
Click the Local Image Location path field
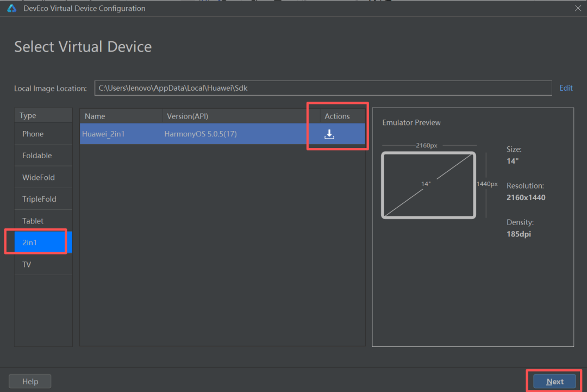pos(323,88)
